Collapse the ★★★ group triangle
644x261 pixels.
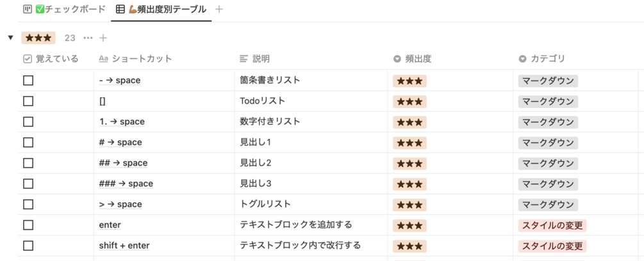[10, 38]
